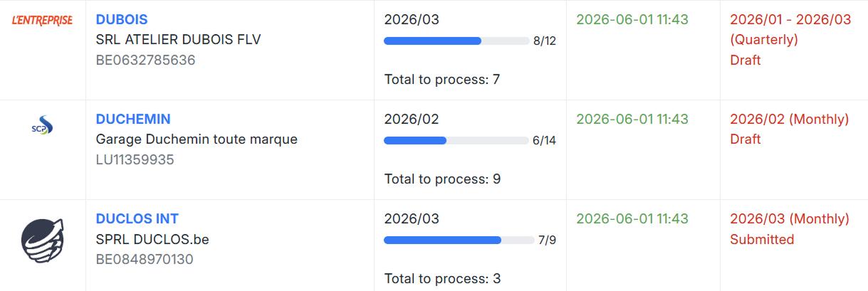Open the DUBOIS client link

click(122, 19)
